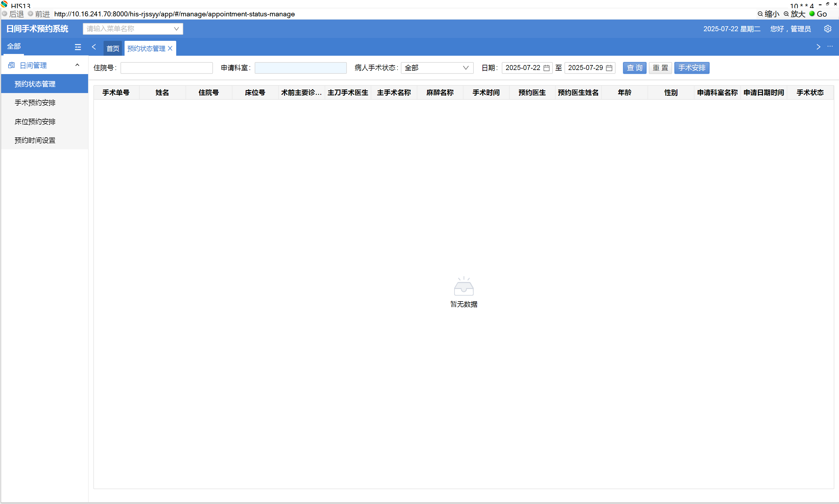Click the 缩小 zoom-out icon
The height and width of the screenshot is (504, 839).
tap(760, 14)
